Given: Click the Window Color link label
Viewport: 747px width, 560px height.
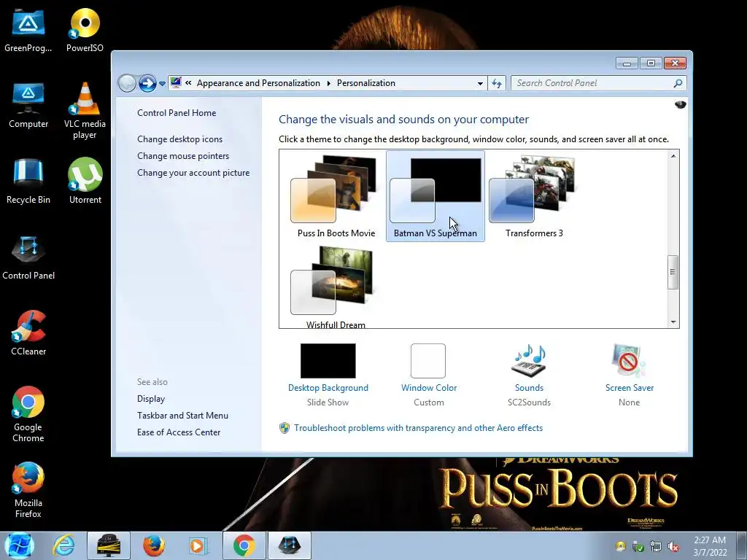Looking at the screenshot, I should (x=429, y=388).
